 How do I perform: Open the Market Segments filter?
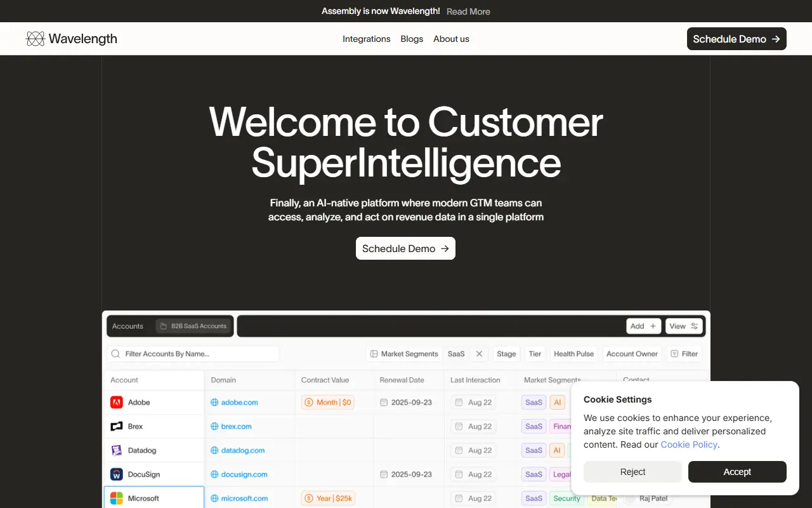pyautogui.click(x=404, y=354)
